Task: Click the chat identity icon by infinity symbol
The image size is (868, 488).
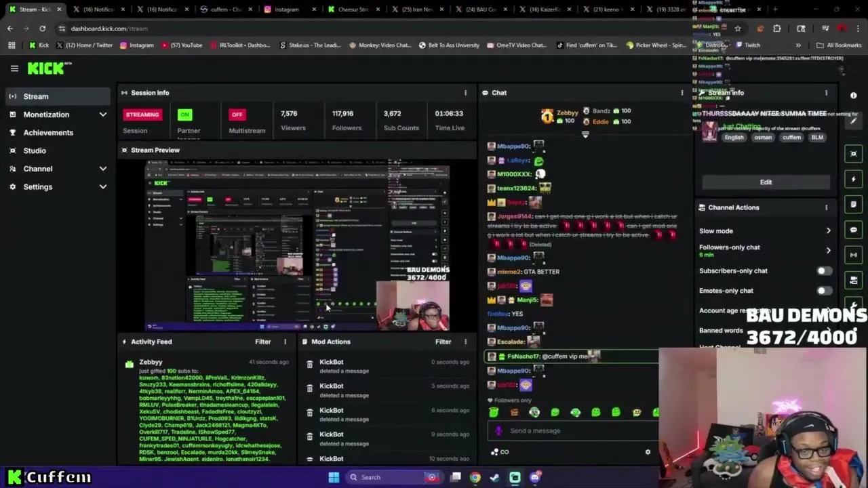Action: click(495, 452)
